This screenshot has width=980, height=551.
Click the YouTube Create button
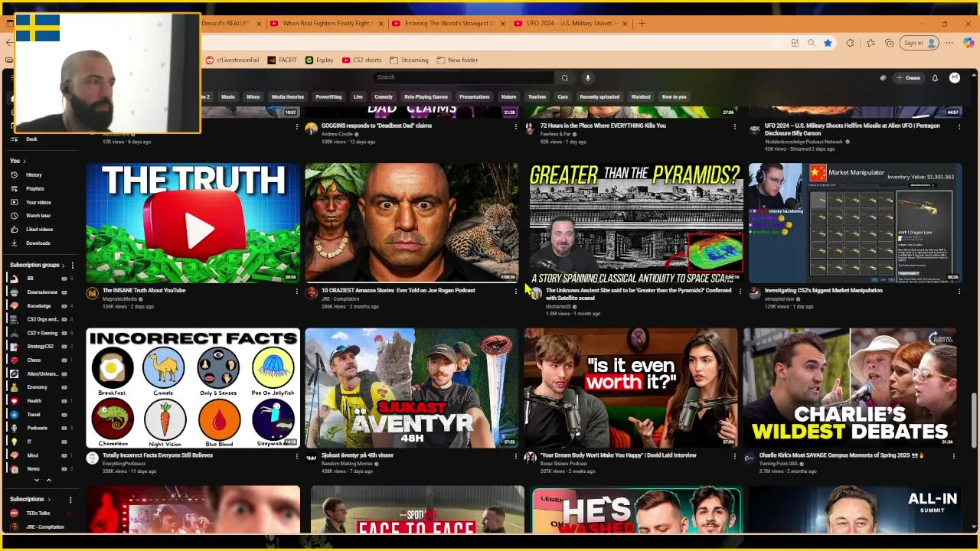[x=908, y=78]
